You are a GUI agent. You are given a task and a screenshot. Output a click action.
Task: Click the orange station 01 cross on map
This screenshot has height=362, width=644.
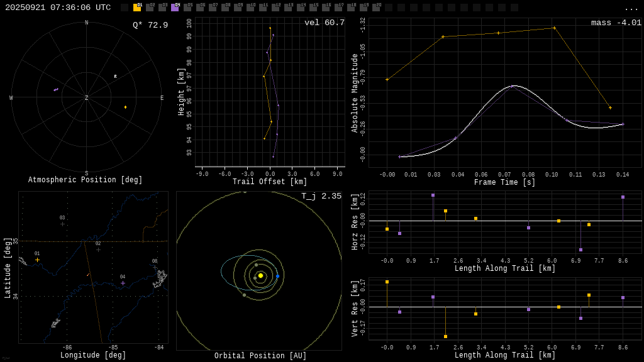point(37,260)
